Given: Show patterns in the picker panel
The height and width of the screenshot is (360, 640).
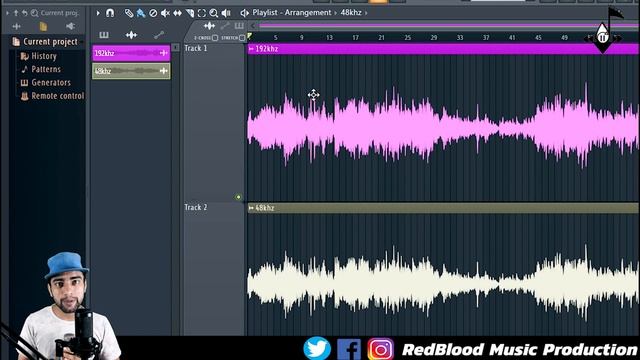Looking at the screenshot, I should coord(104,35).
